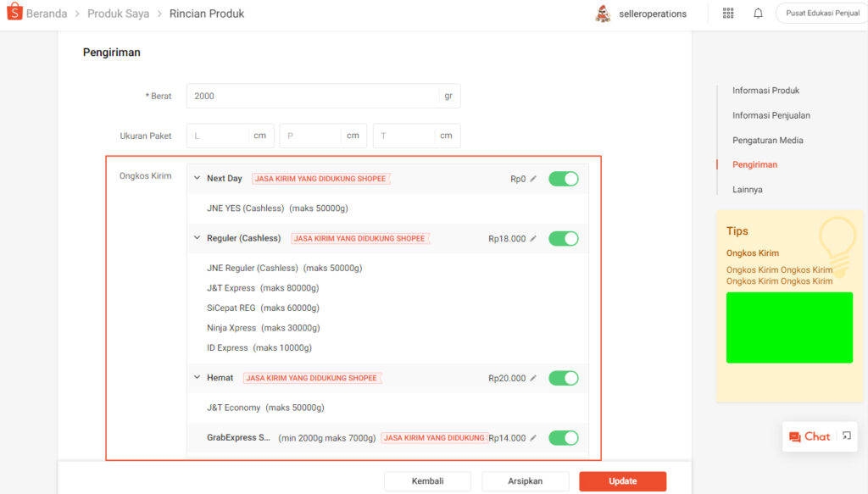This screenshot has width=868, height=494.
Task: Collapse the Next Day section chevron
Action: (x=197, y=178)
